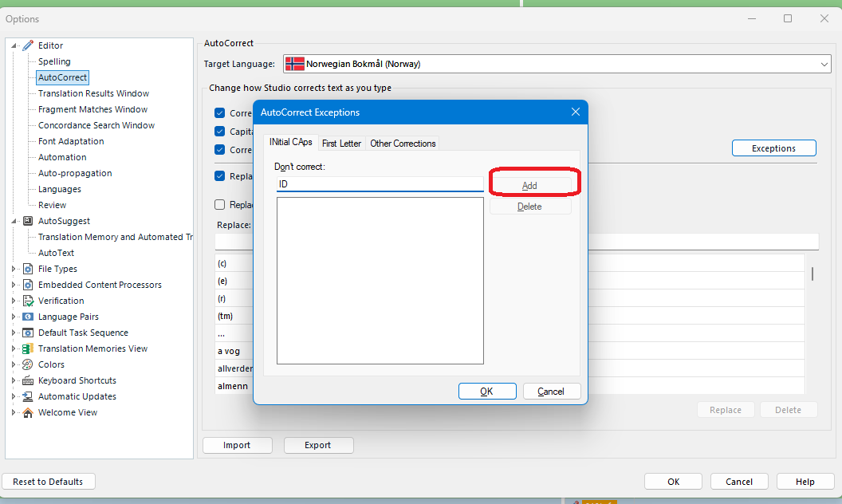The height and width of the screenshot is (504, 842).
Task: Switch to the Other Corrections tab
Action: tap(403, 144)
